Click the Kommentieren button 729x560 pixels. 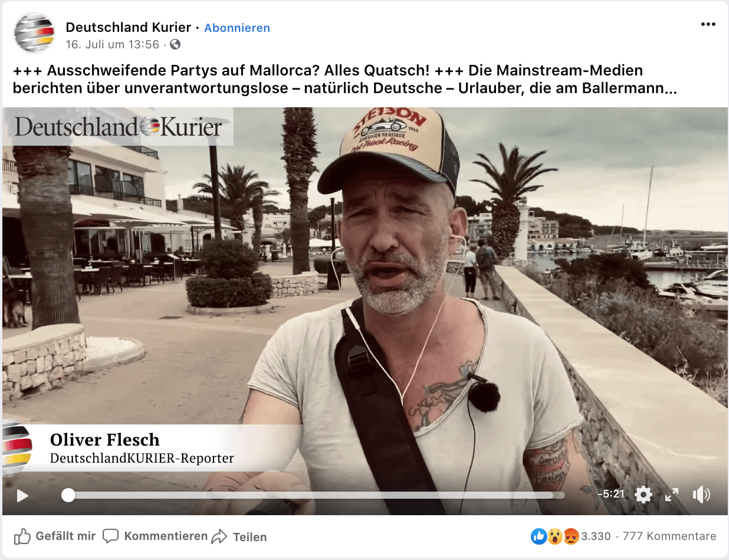155,536
